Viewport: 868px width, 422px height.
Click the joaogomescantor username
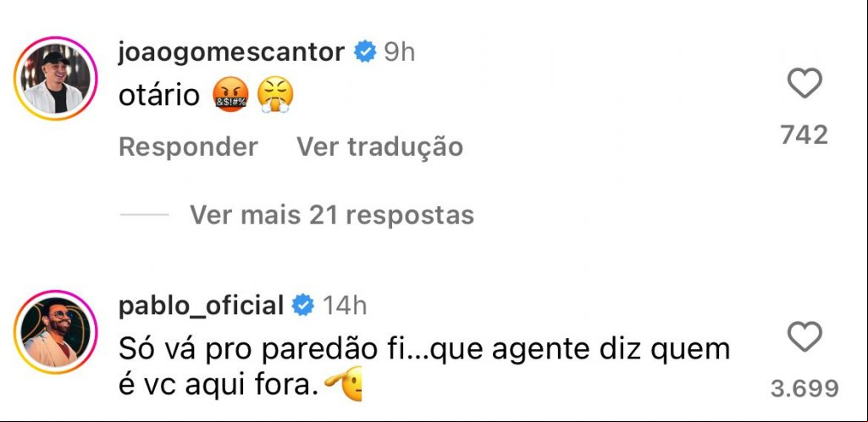231,53
